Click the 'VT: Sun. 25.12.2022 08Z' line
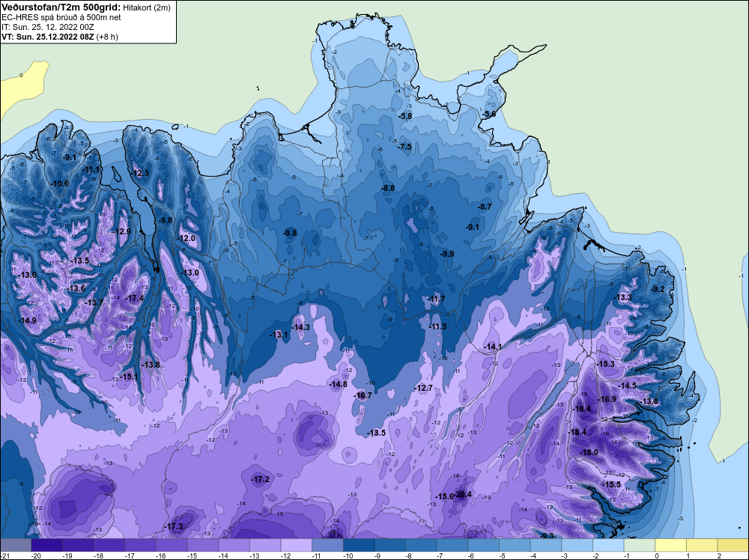 coord(48,37)
